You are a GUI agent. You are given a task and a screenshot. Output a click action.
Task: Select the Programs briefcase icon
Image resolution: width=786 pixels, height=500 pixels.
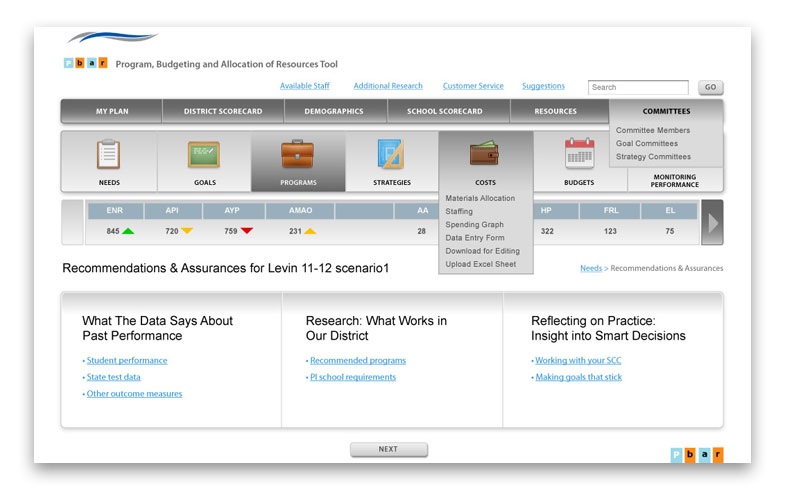298,155
